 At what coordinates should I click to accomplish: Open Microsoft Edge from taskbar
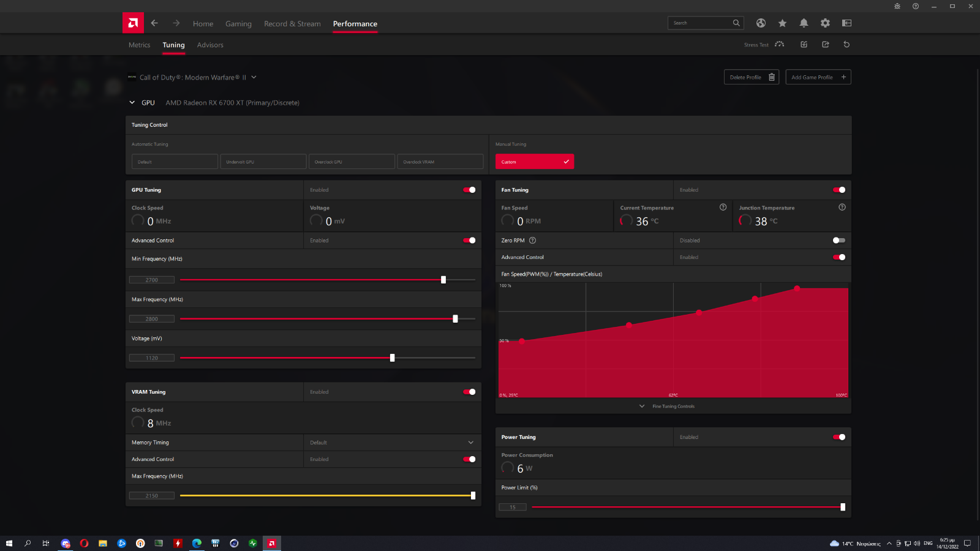tap(197, 543)
